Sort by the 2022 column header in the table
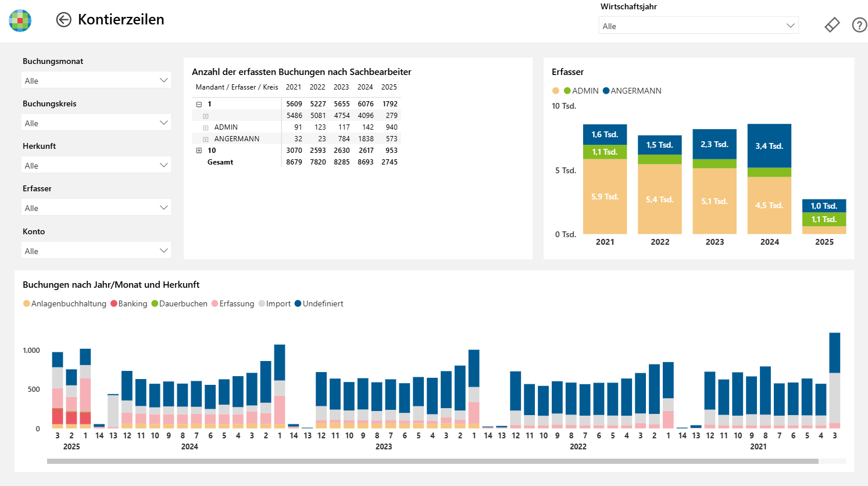868x486 pixels. tap(317, 87)
